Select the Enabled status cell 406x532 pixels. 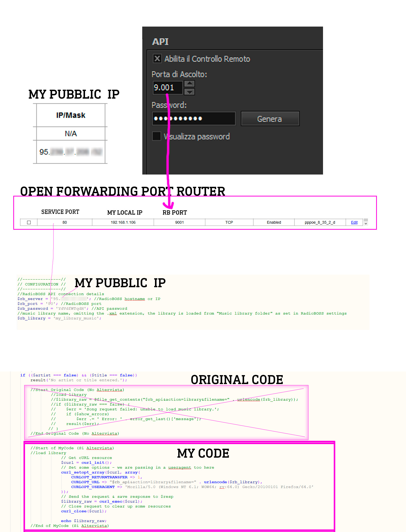[x=274, y=222]
